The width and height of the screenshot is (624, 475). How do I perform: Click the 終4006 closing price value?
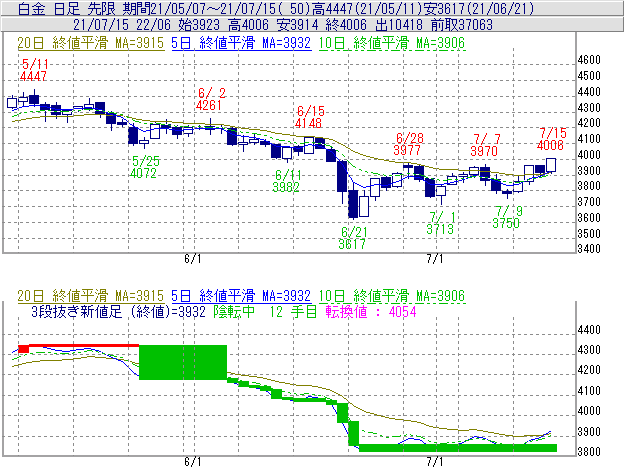[x=346, y=25]
